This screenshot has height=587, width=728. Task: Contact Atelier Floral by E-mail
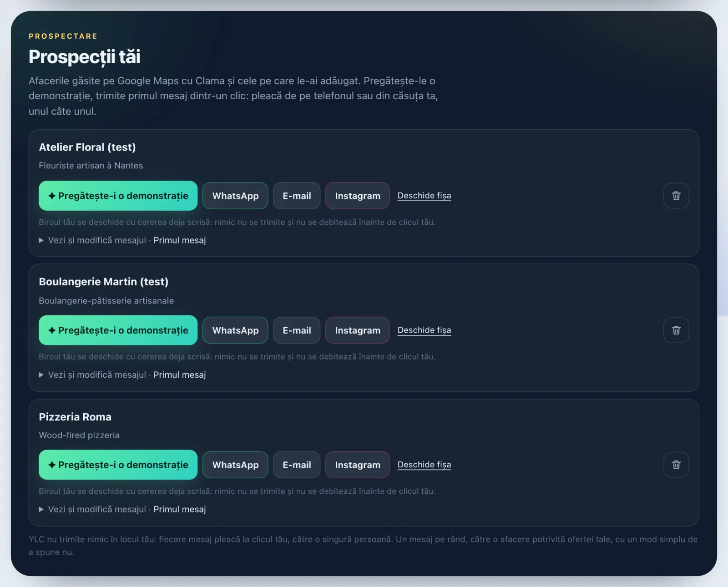[x=297, y=196]
